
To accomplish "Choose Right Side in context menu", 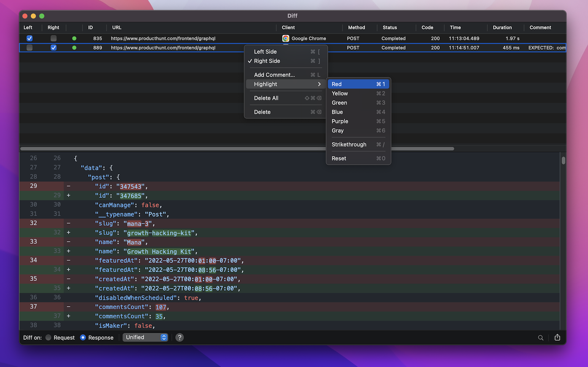I will pyautogui.click(x=285, y=61).
